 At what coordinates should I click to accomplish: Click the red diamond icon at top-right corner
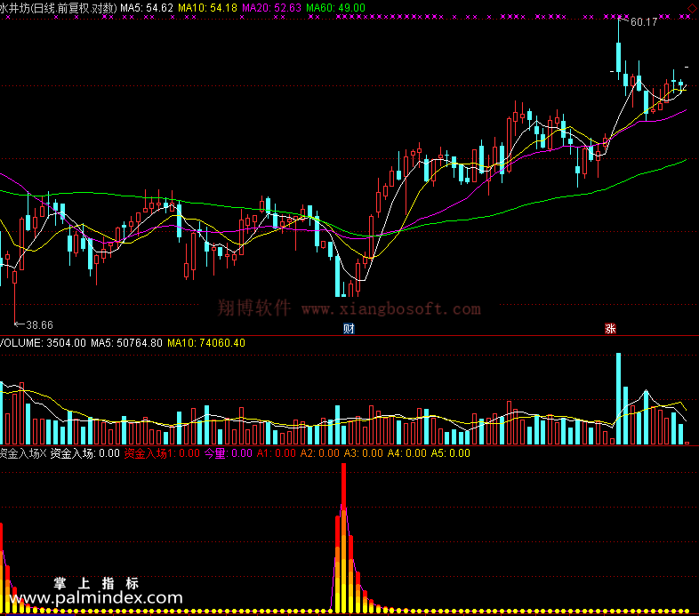pos(693,9)
